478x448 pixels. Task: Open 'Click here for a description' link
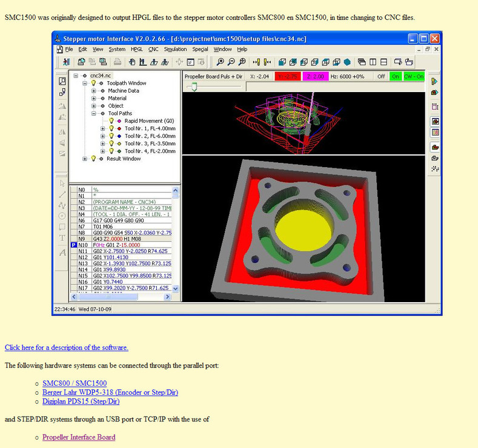click(x=67, y=348)
